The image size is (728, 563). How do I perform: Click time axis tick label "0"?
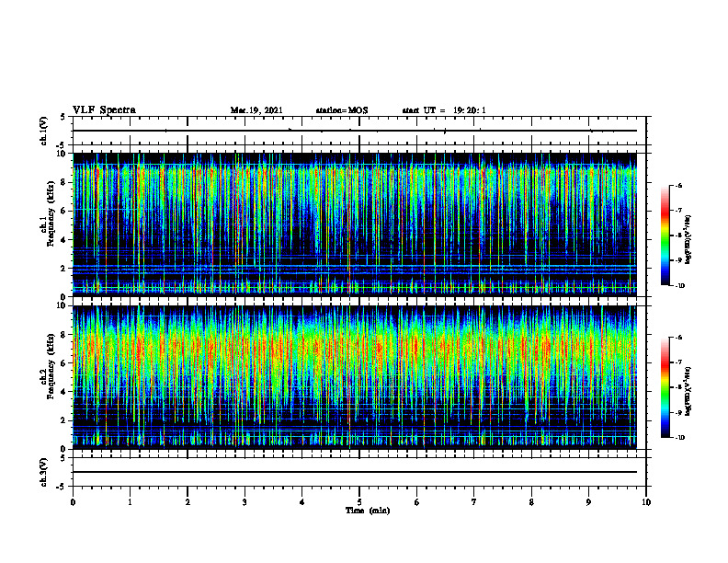[x=73, y=502]
